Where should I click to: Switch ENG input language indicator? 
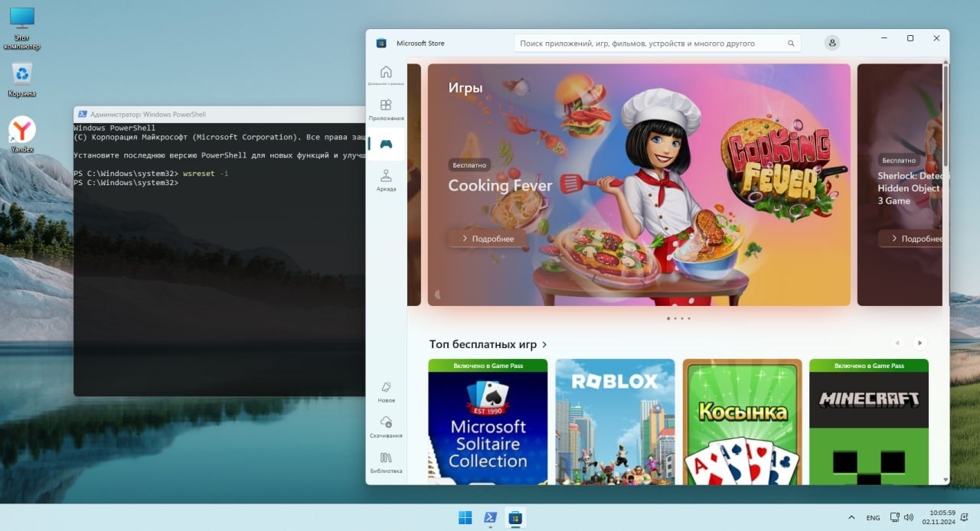tap(873, 518)
